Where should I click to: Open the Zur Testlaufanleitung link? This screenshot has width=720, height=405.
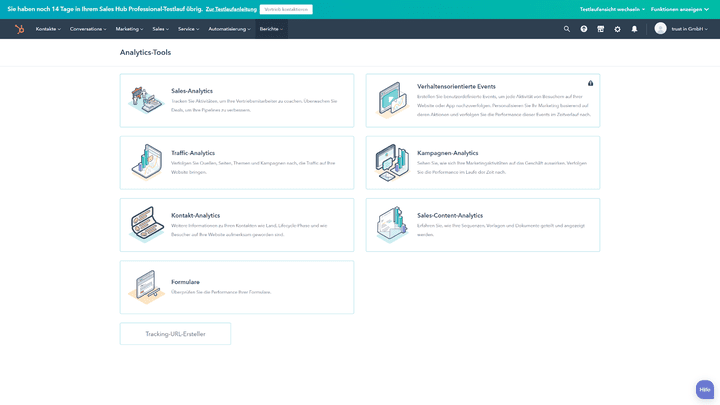pyautogui.click(x=229, y=9)
